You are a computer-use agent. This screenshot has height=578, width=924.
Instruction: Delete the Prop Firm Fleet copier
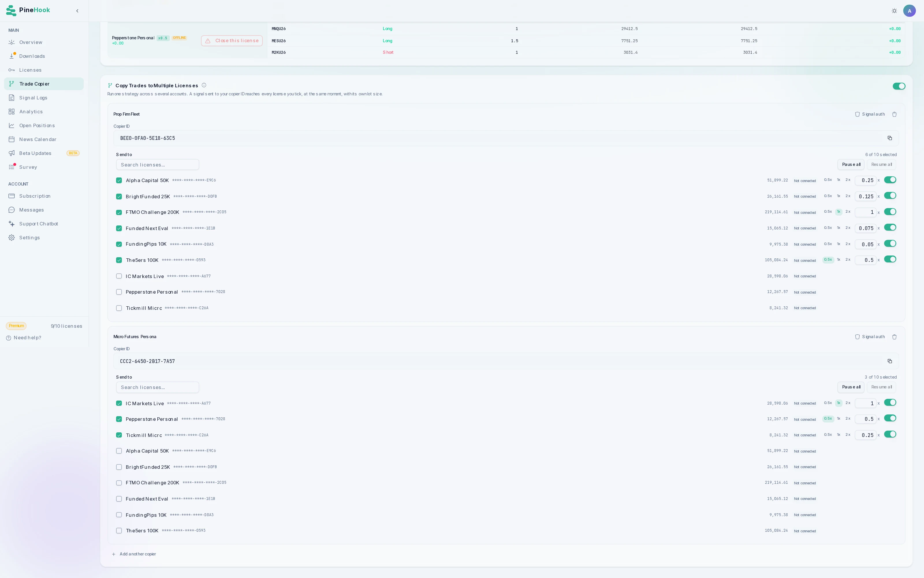(894, 114)
